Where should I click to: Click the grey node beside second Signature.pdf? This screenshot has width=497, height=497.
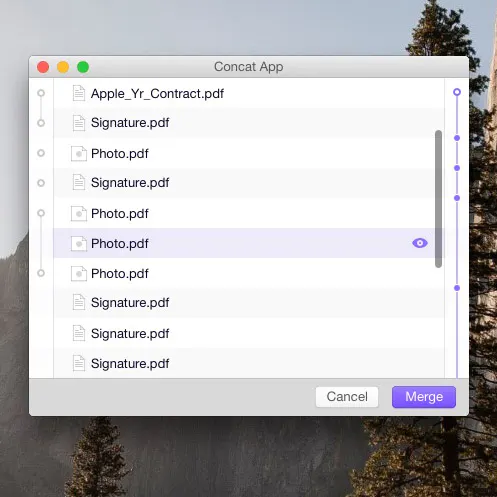pos(41,183)
